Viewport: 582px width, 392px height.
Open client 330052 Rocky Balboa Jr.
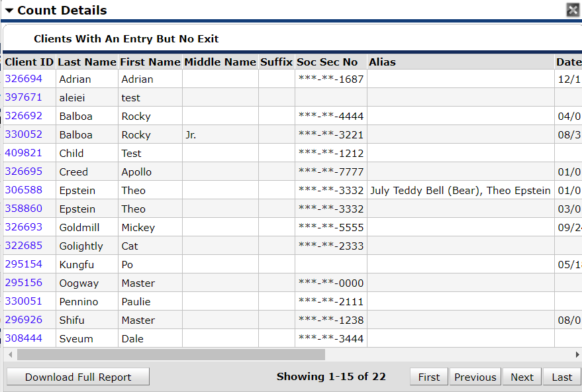(23, 134)
